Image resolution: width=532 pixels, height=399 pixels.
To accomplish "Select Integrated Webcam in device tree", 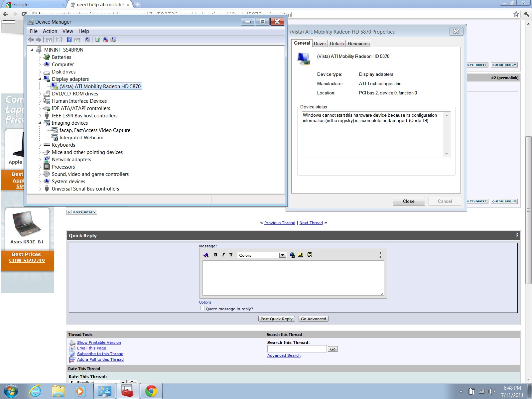I will 81,138.
